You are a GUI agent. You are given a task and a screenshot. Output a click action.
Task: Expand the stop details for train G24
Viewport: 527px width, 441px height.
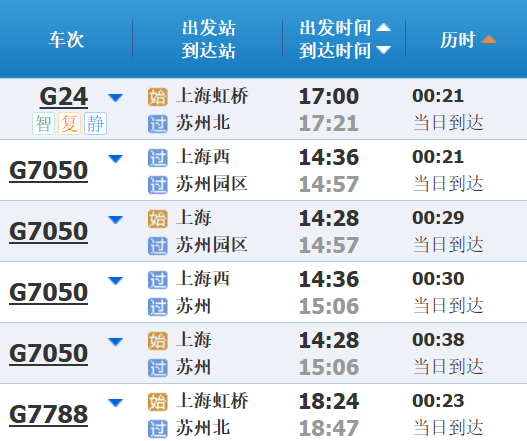[115, 97]
